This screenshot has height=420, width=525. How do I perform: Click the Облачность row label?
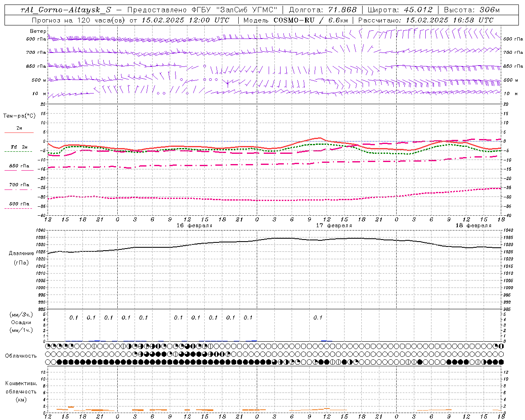tap(21, 356)
